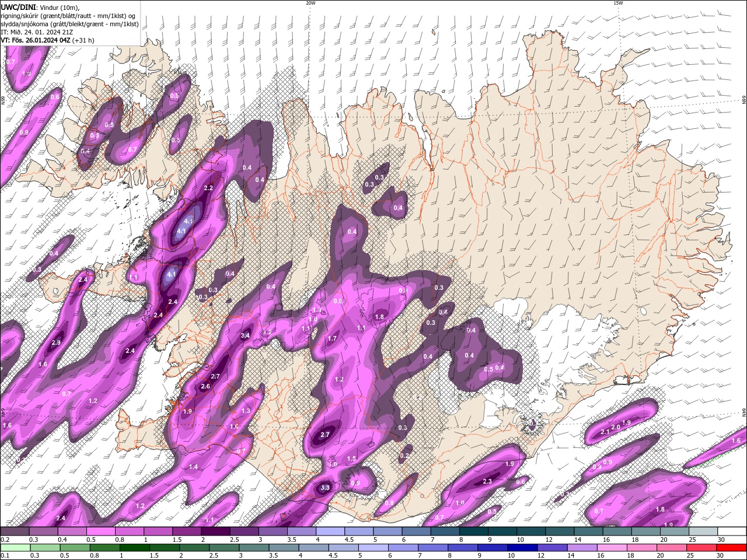Pick the red 30 swatch in the lower legend

click(x=731, y=548)
